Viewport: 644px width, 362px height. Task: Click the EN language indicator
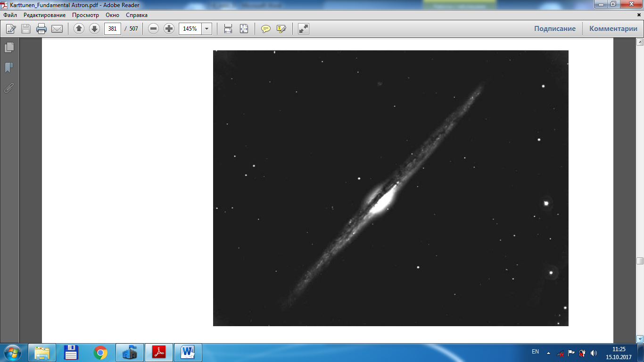(x=535, y=352)
